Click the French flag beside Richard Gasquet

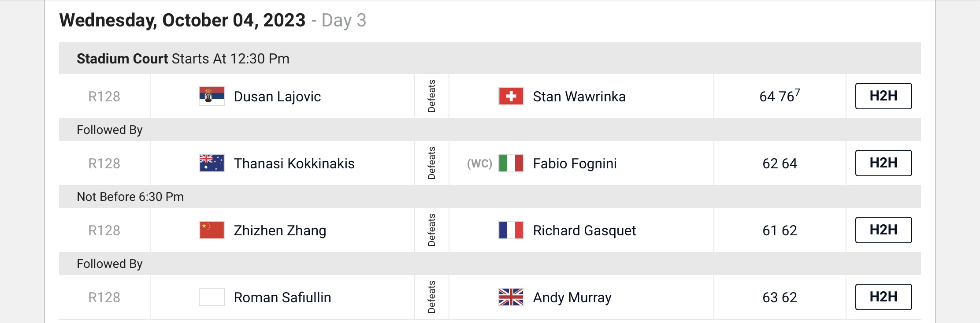tap(511, 230)
